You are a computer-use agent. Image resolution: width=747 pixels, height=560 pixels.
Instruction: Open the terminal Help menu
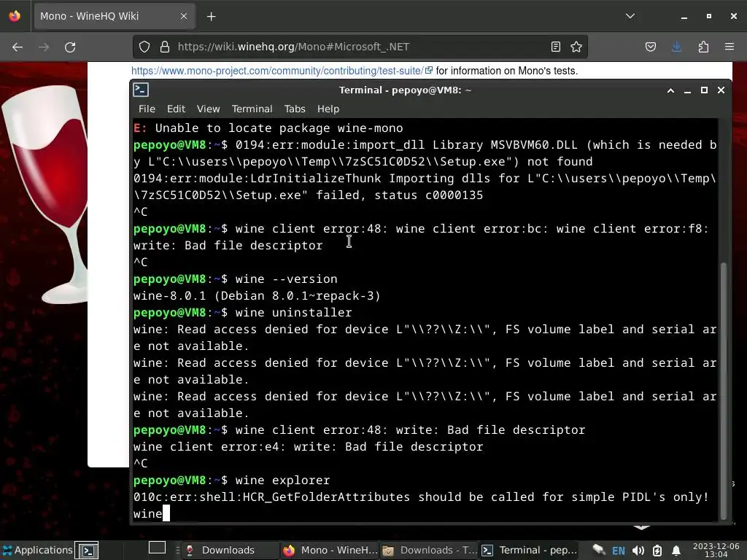[328, 109]
